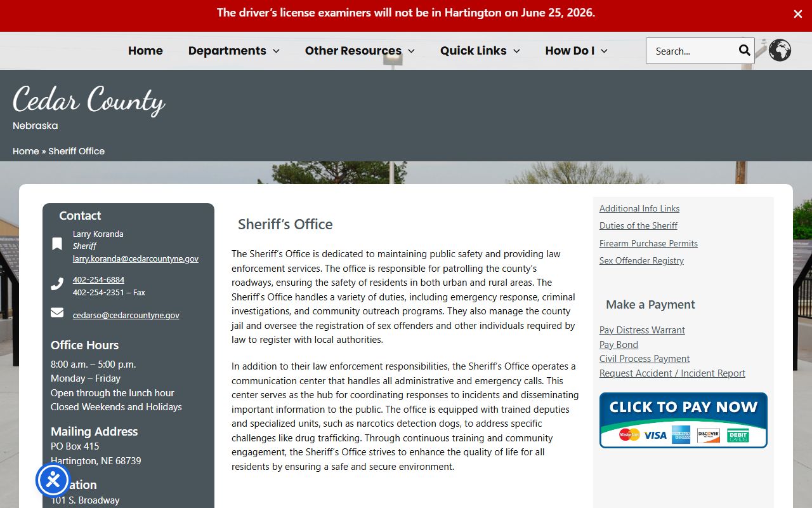This screenshot has height=508, width=812.
Task: Expand Quick Links dropdown chevron
Action: click(516, 51)
